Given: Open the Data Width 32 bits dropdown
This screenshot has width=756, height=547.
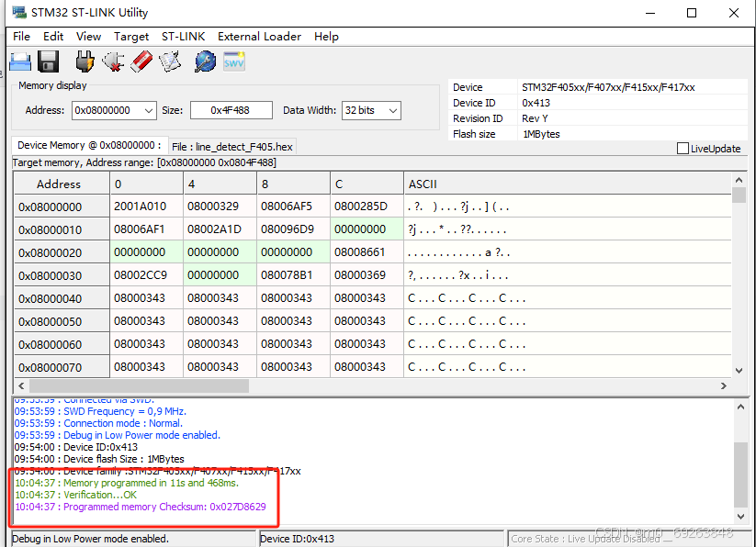Looking at the screenshot, I should pos(393,111).
